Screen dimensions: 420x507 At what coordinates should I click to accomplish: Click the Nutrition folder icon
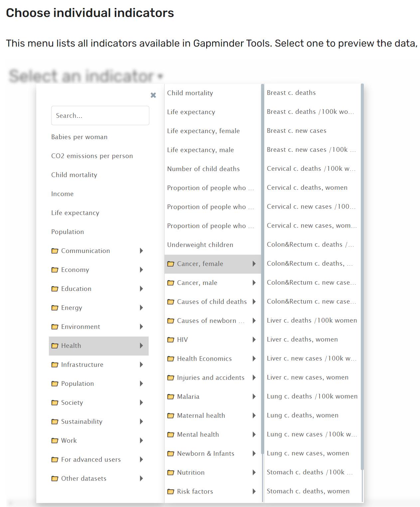click(171, 473)
